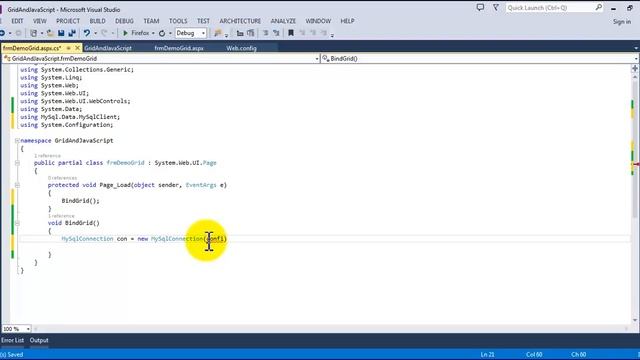Click the split editor icon above scrollbar
The height and width of the screenshot is (360, 640).
[635, 68]
